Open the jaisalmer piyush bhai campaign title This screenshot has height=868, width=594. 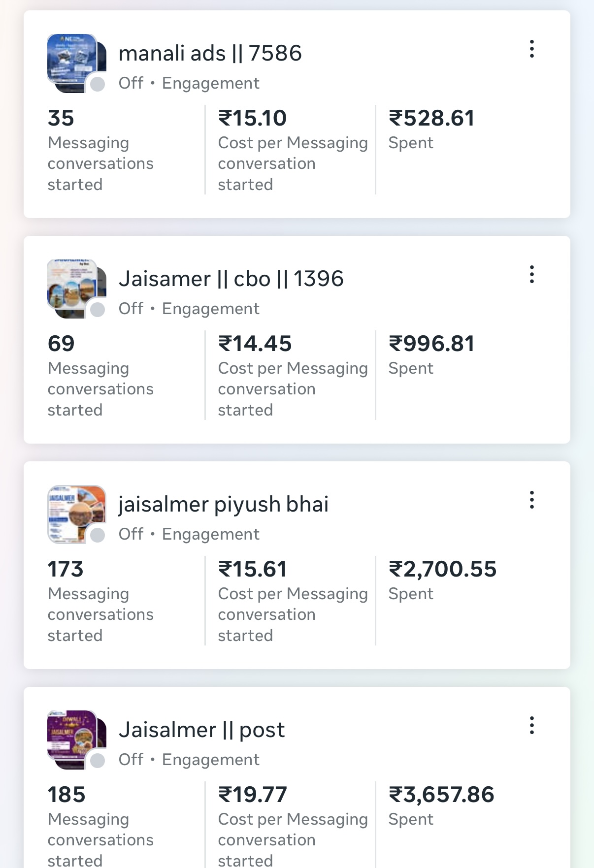(x=223, y=504)
